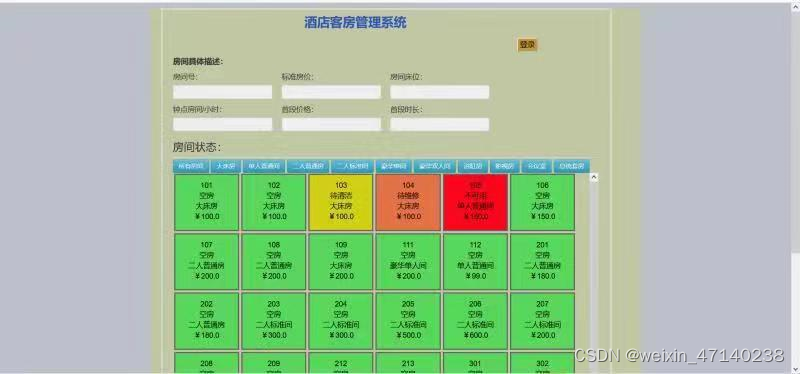
Task: Select yellow room 103 待清洁 card
Action: pos(341,202)
